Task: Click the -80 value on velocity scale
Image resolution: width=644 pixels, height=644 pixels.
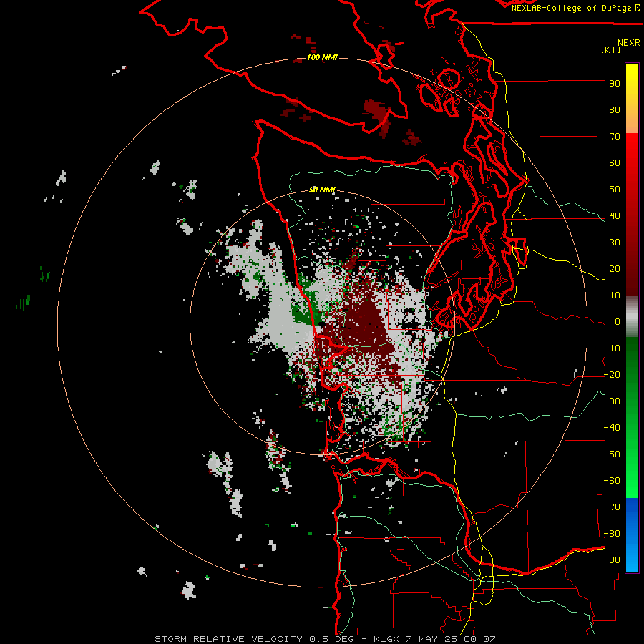Action: tap(612, 534)
